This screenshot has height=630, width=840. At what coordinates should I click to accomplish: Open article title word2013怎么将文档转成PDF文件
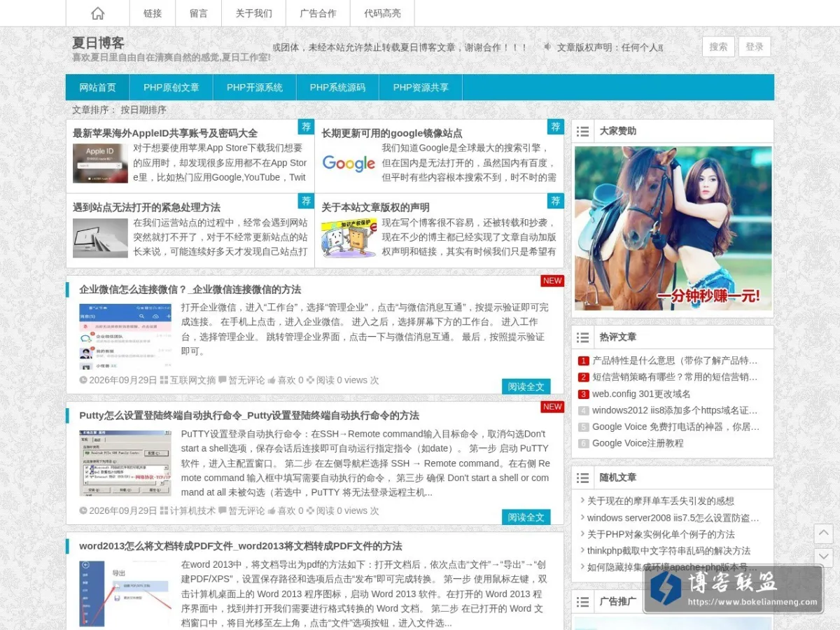point(241,546)
